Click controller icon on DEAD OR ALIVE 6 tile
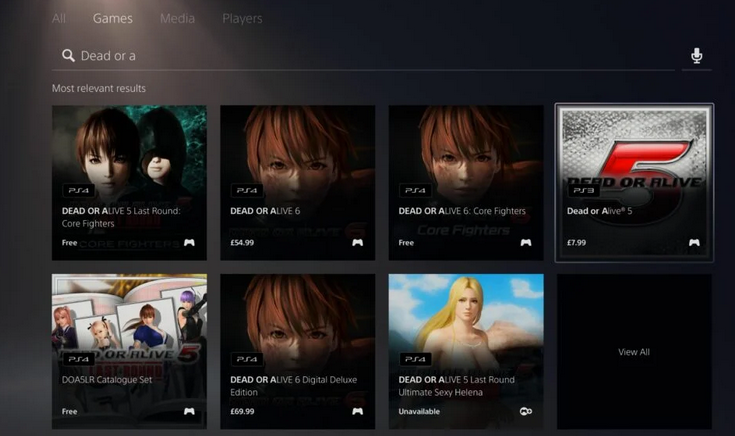 coord(357,243)
